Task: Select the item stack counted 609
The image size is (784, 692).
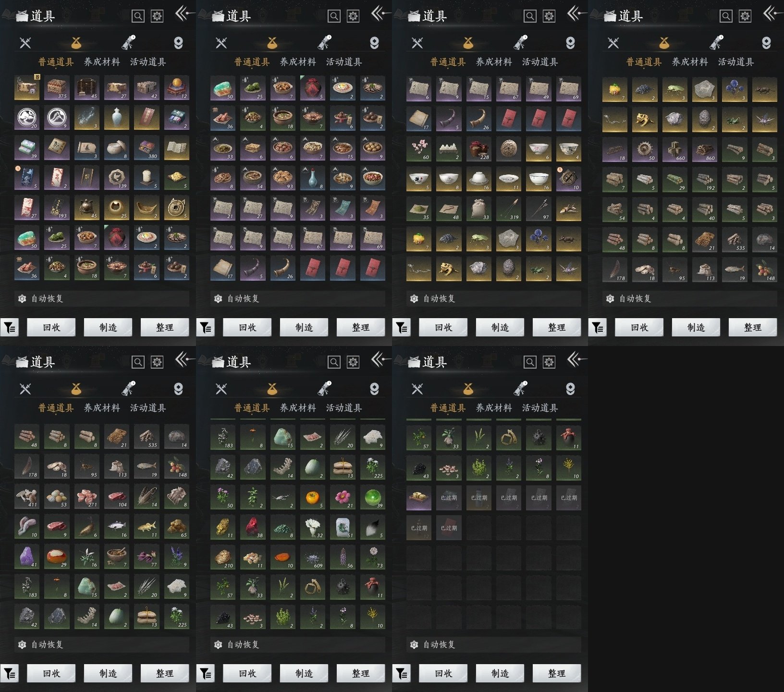Action: (313, 556)
